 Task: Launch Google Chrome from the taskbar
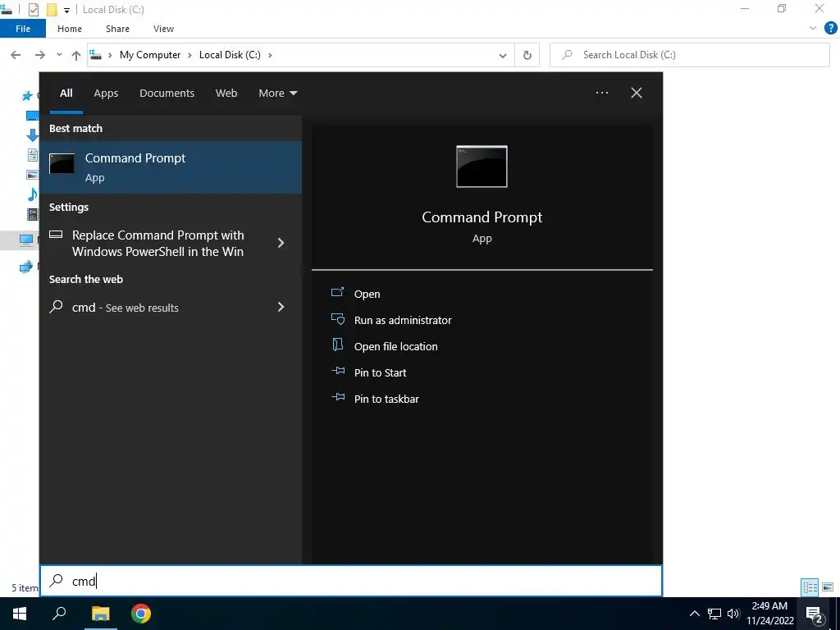coord(141,614)
